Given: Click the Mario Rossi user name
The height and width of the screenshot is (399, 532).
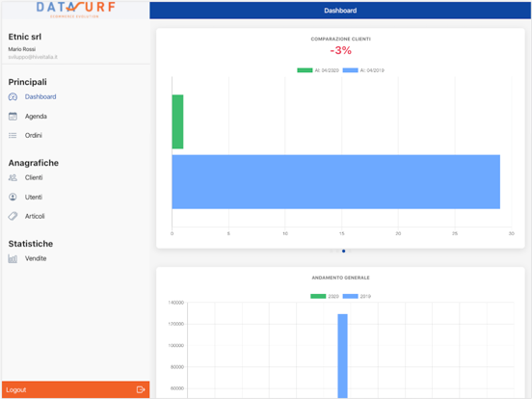Looking at the screenshot, I should [x=22, y=49].
